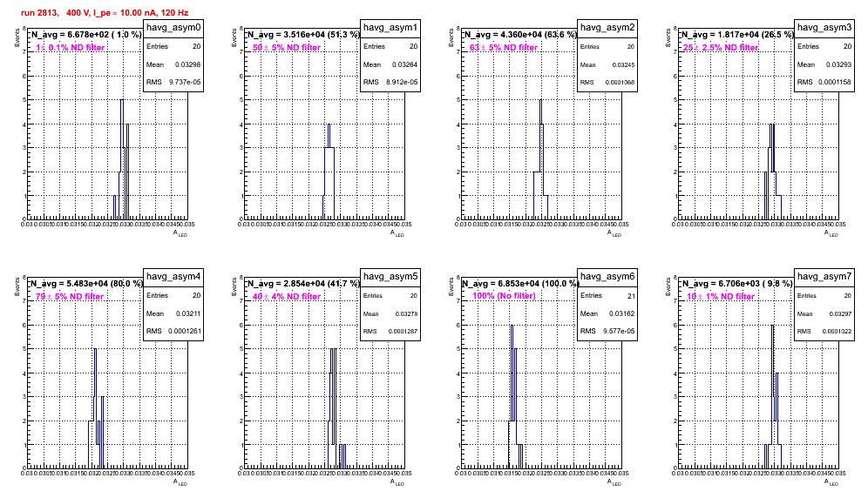The height and width of the screenshot is (498, 868).
Task: Click the Events y-axis title of havg_asym0
Action: [x=17, y=37]
